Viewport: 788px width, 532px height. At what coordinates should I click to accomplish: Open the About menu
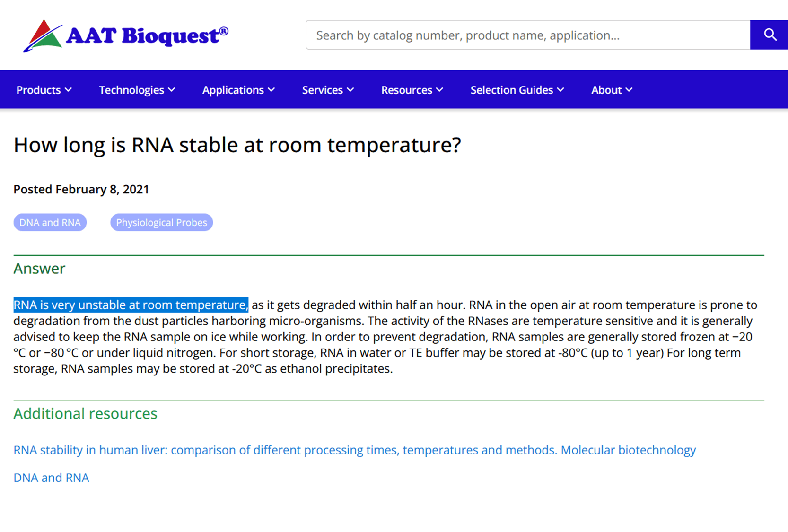click(x=606, y=90)
